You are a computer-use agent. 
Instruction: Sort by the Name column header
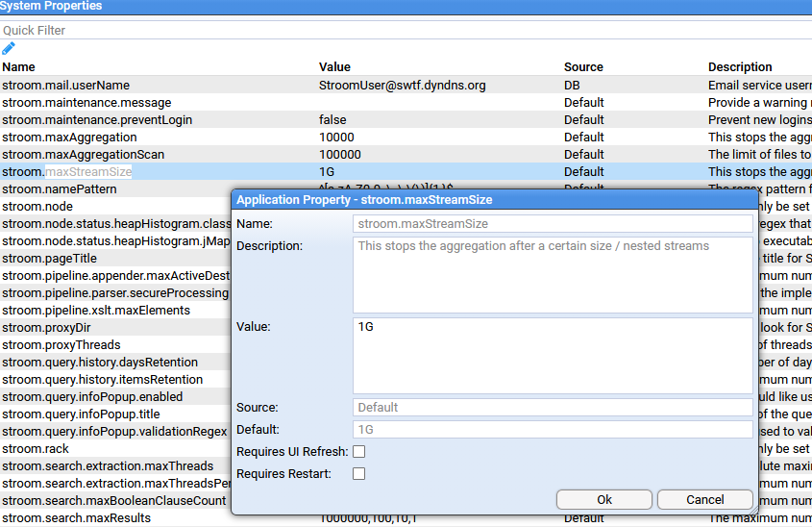(18, 67)
